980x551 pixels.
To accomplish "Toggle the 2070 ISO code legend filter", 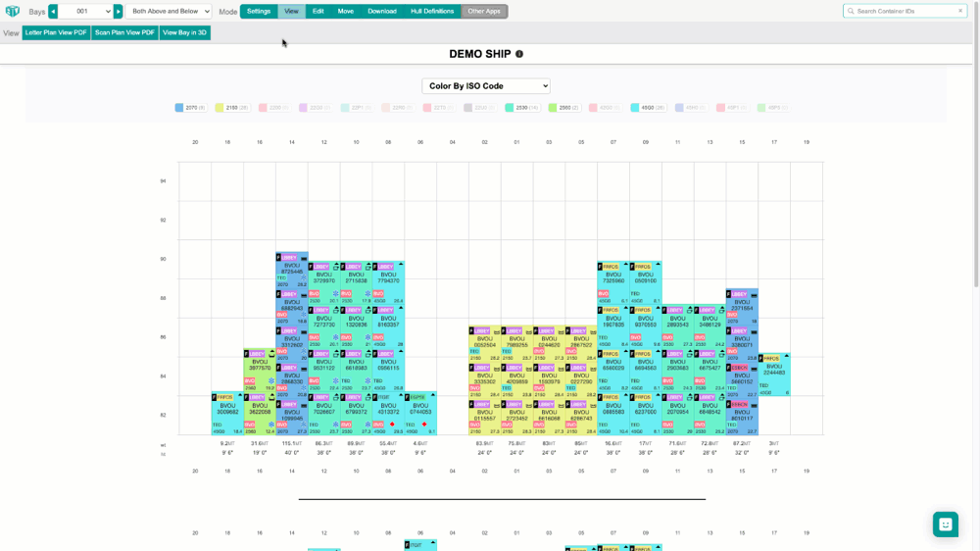I will (x=190, y=108).
